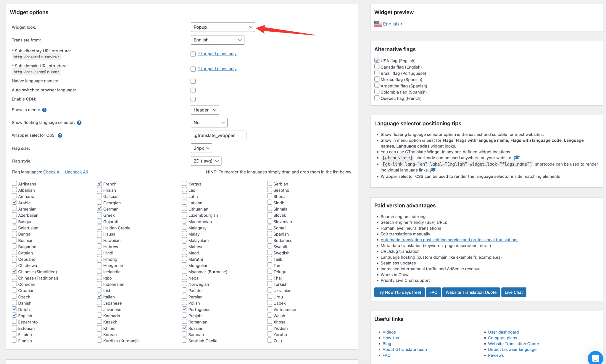Check the Canada flag (English) option
Viewport: 606px width, 364px height.
pos(377,67)
